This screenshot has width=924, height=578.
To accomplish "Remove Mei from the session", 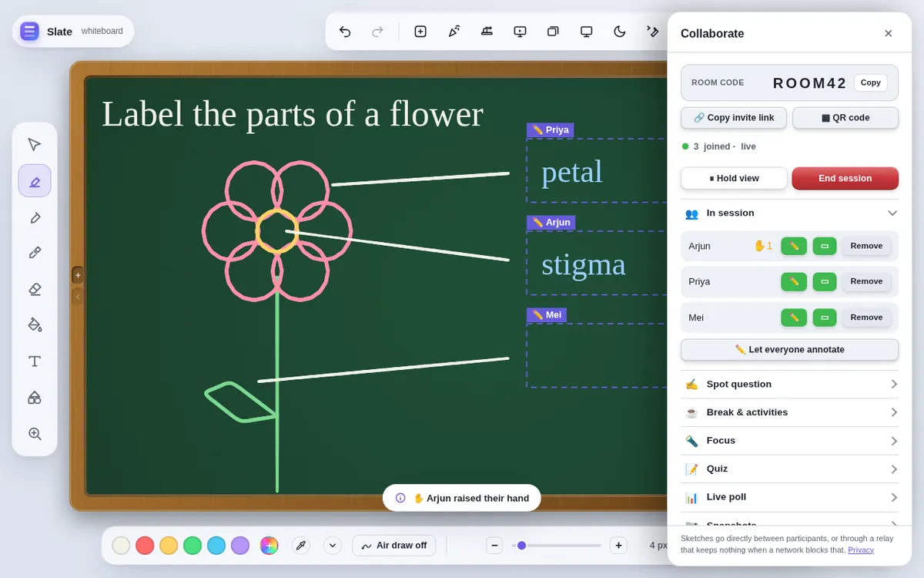I will [866, 318].
